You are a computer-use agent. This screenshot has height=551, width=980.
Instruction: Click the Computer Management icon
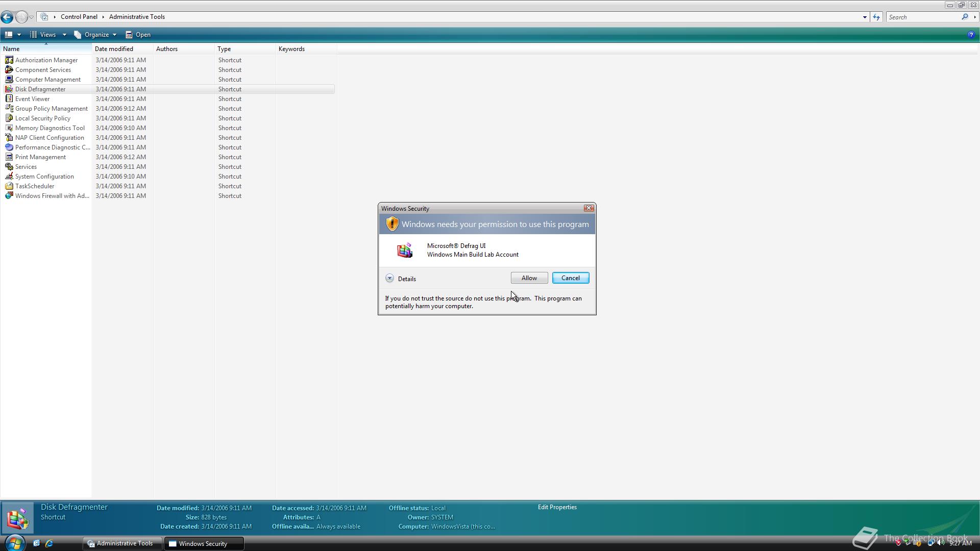click(9, 79)
